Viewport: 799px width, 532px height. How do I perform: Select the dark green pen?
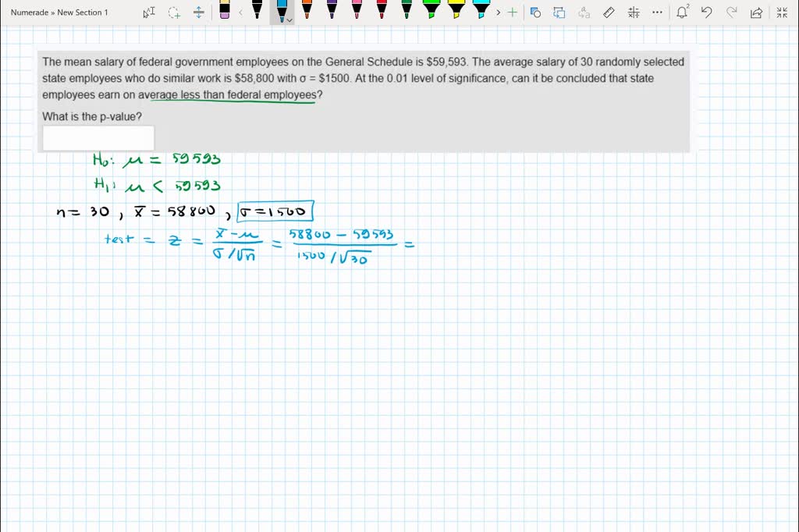click(406, 10)
